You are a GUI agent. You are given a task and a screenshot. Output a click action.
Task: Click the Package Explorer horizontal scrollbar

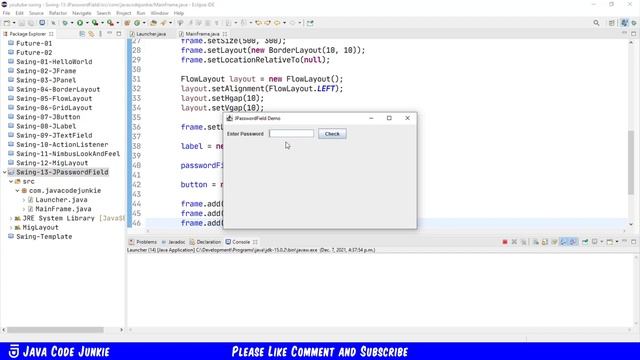click(55, 330)
